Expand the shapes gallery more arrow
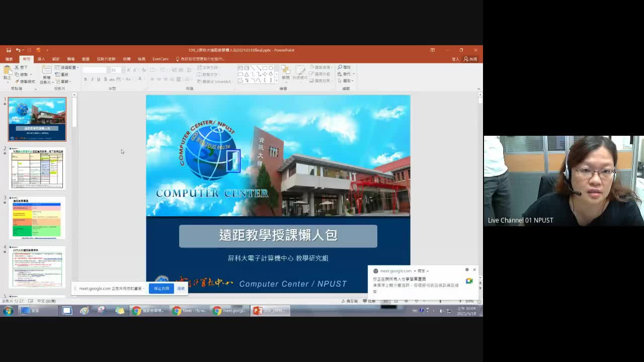Screen dimensions: 644x362 coord(276,80)
